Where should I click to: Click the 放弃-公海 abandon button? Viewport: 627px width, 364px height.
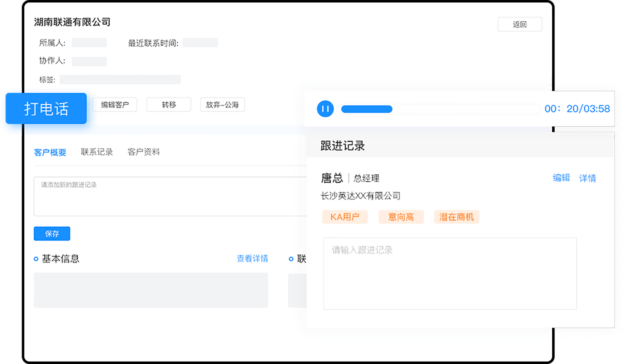coord(222,105)
